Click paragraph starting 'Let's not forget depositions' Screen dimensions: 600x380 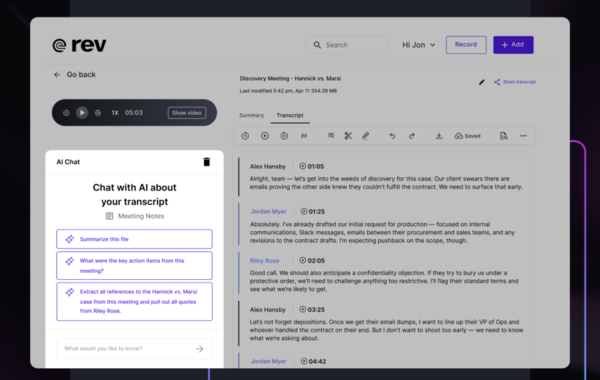pyautogui.click(x=386, y=330)
